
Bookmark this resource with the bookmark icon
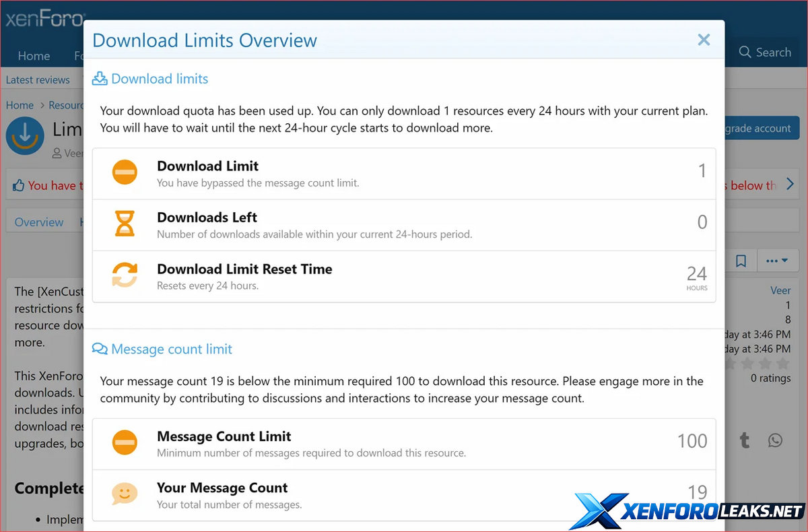tap(741, 261)
